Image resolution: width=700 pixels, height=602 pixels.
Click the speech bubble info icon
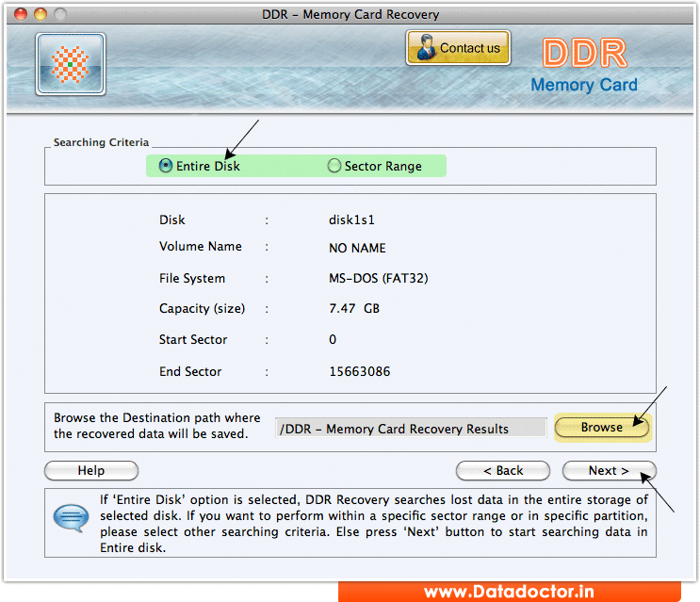71,518
